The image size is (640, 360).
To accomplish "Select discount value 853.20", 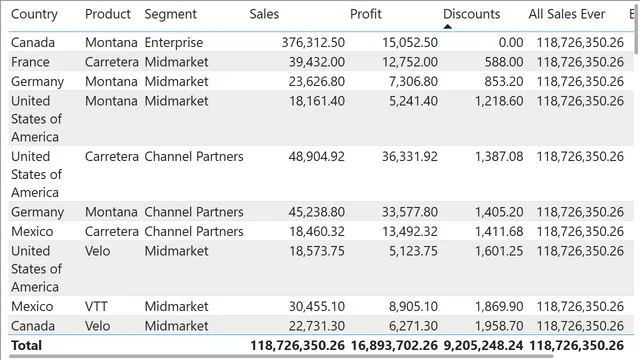I will [504, 82].
